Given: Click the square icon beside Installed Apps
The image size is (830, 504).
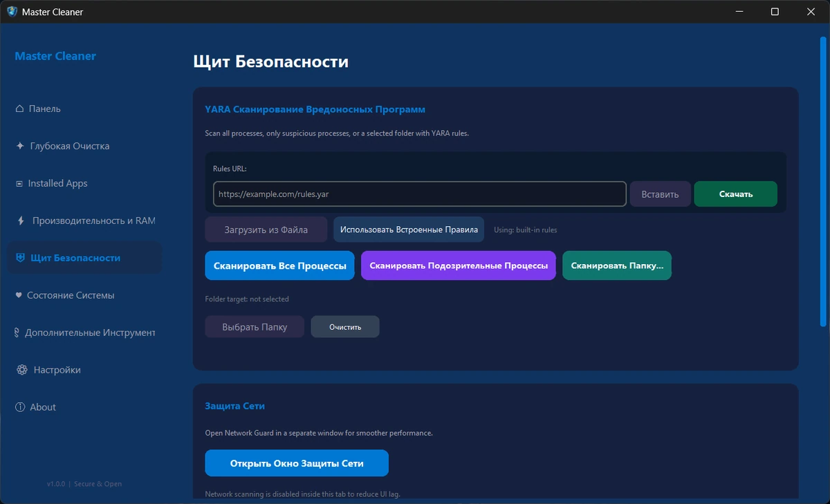Looking at the screenshot, I should [19, 183].
